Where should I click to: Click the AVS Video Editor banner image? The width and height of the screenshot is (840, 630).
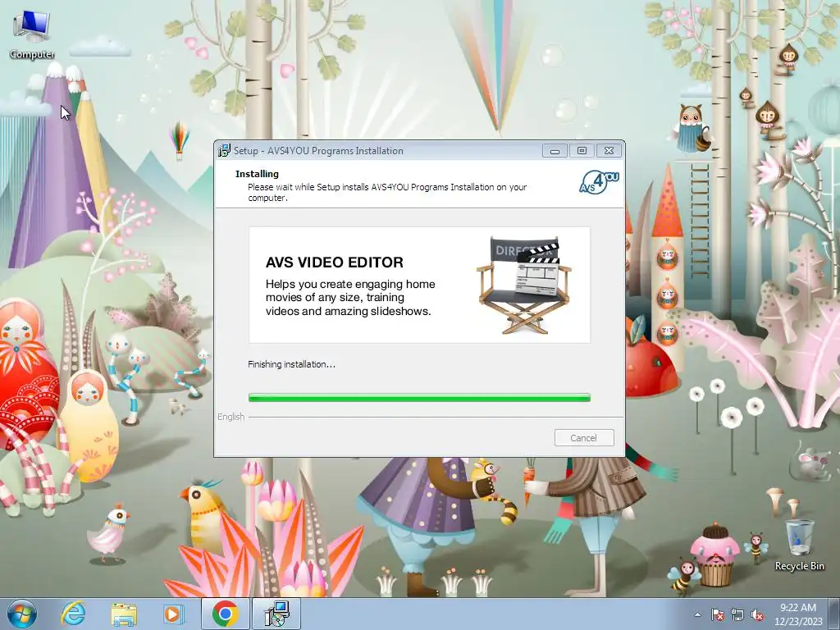click(x=419, y=285)
